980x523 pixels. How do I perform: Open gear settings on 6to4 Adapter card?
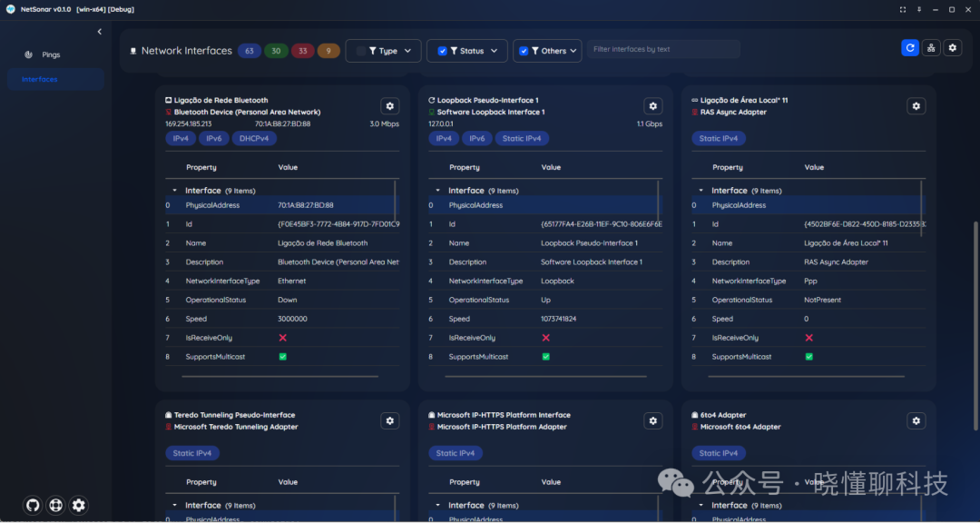point(916,420)
